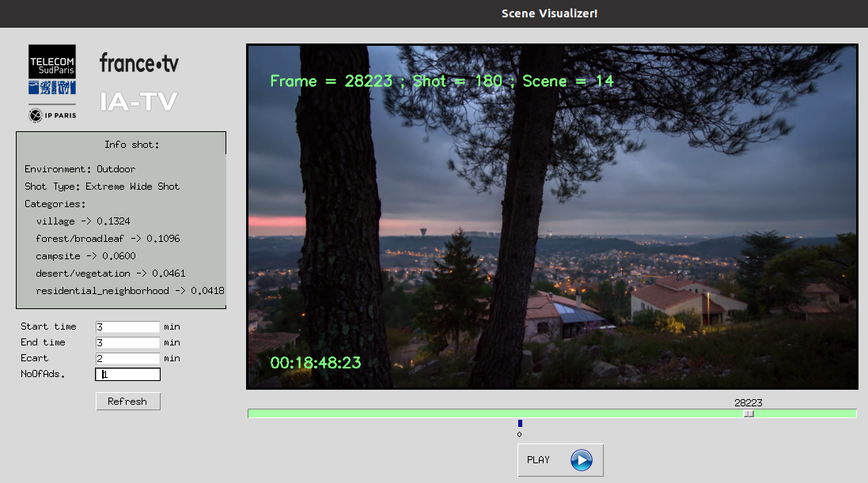Select the Ecart minutes input box

pos(127,358)
